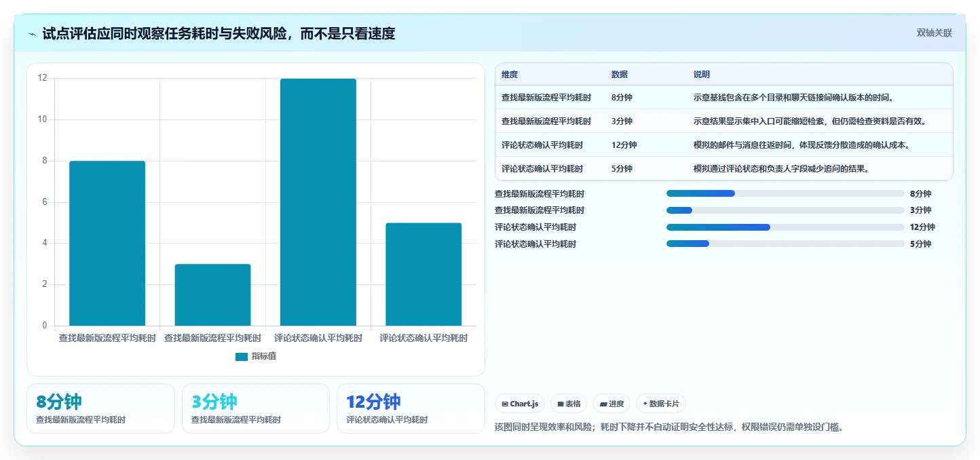Screen dimensions: 980x460
Task: Click the 5分钟 cell in the table
Action: tap(622, 169)
